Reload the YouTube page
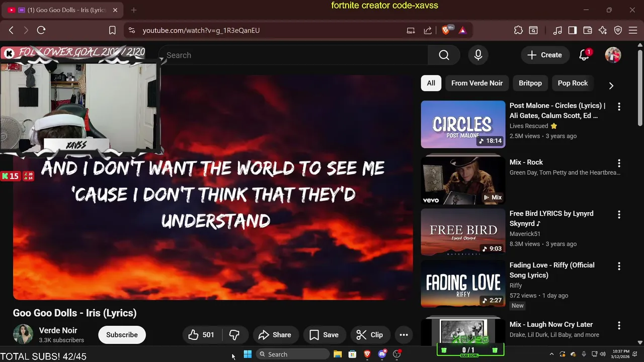This screenshot has width=644, height=362. coord(41,30)
